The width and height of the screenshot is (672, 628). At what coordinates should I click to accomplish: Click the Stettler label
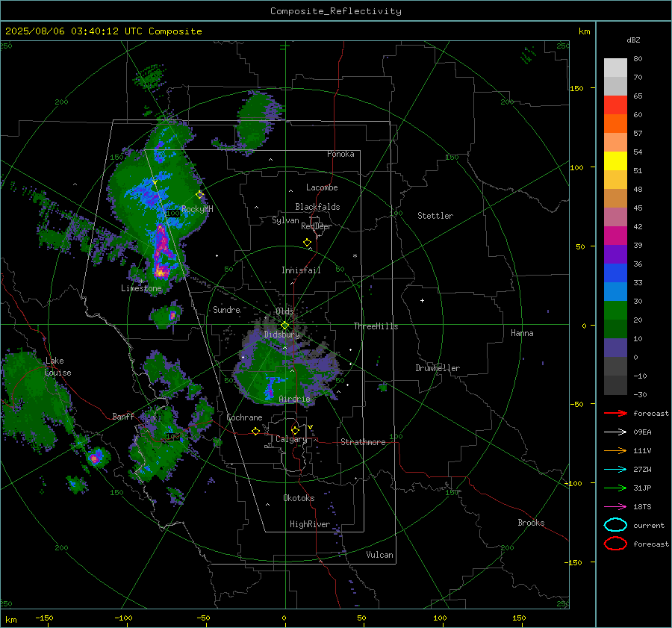coord(435,216)
